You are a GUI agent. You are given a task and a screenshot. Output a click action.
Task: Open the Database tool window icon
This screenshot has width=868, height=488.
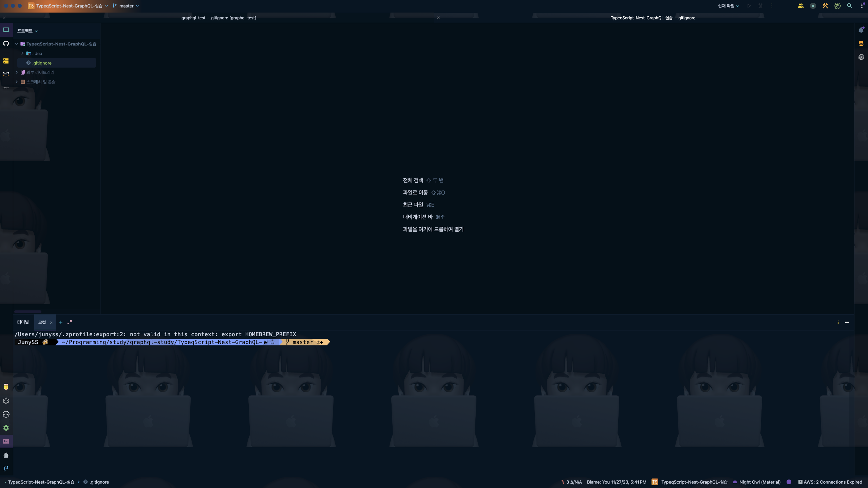click(861, 43)
